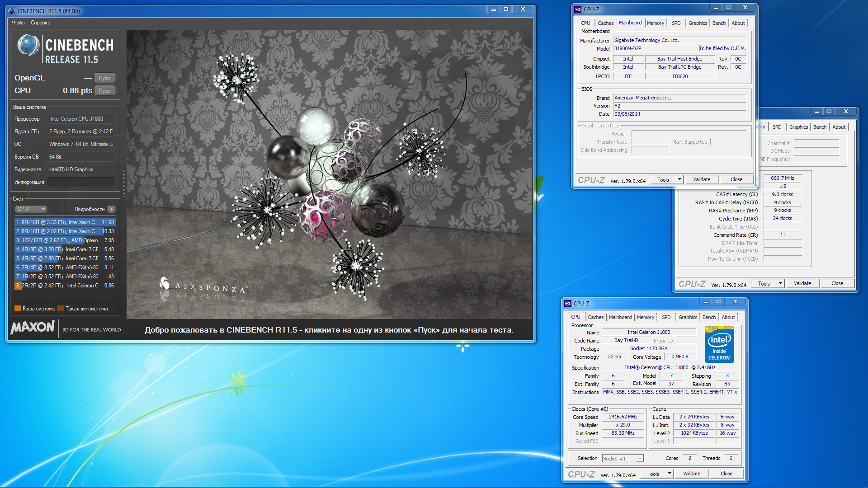Select ranking row 4 Intel Core i7 5.48
Screen dimensions: 868x488
(65, 249)
